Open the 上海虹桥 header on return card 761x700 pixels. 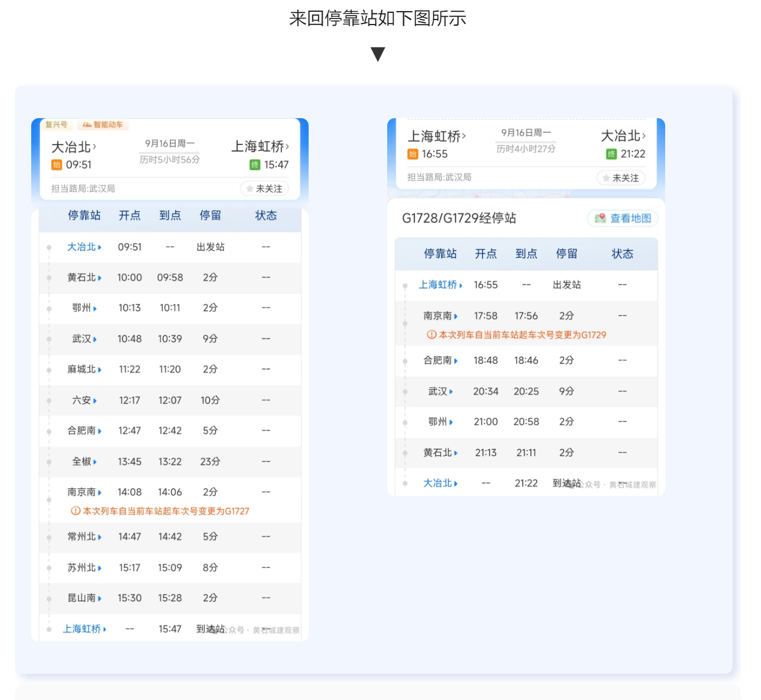click(436, 135)
